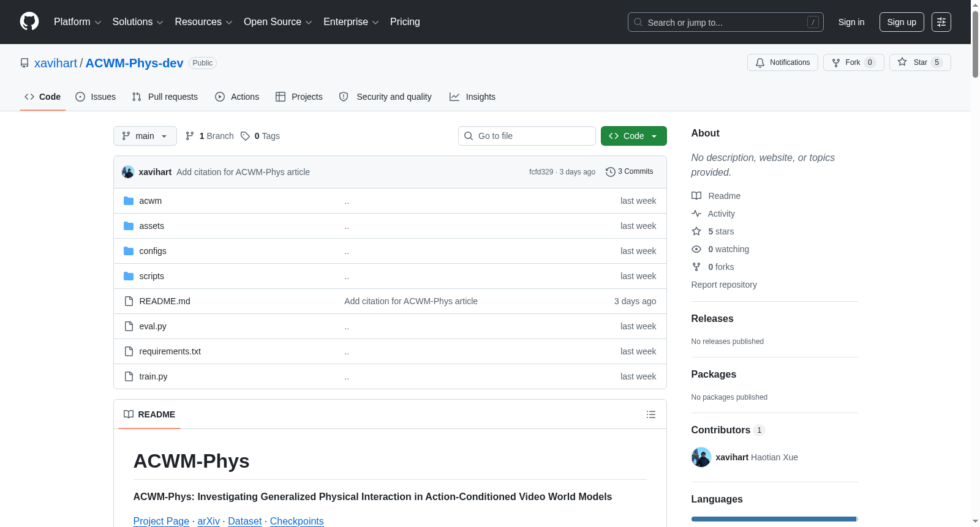Click the assets folder icon
Viewport: 980px width, 527px height.
[129, 226]
